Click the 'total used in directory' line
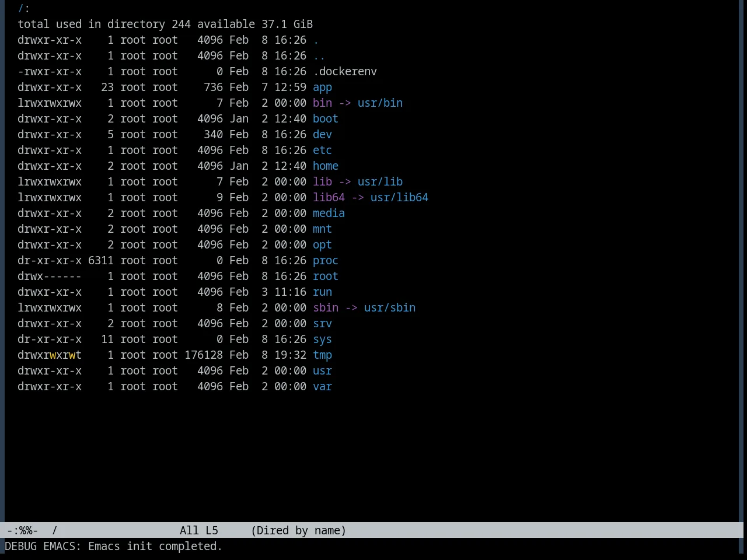The height and width of the screenshot is (560, 747). (165, 24)
